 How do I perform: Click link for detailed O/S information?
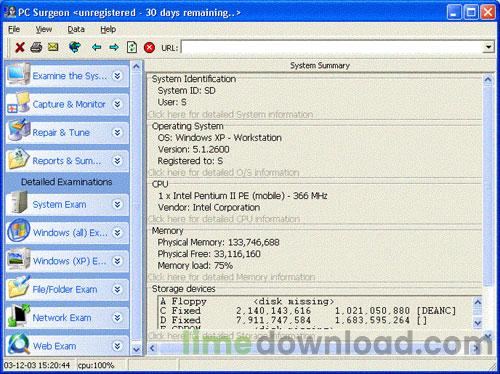pyautogui.click(x=224, y=172)
